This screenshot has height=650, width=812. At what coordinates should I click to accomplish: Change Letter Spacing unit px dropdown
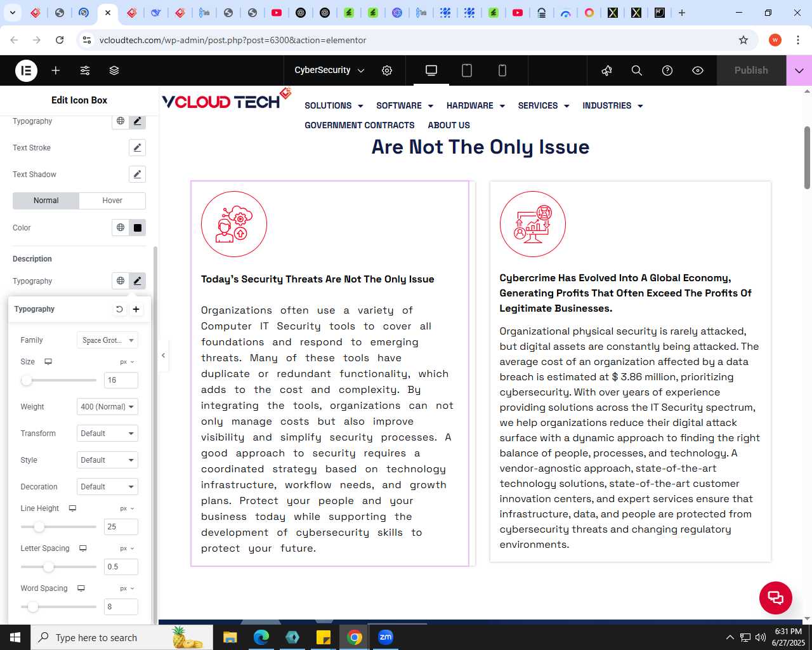(127, 548)
